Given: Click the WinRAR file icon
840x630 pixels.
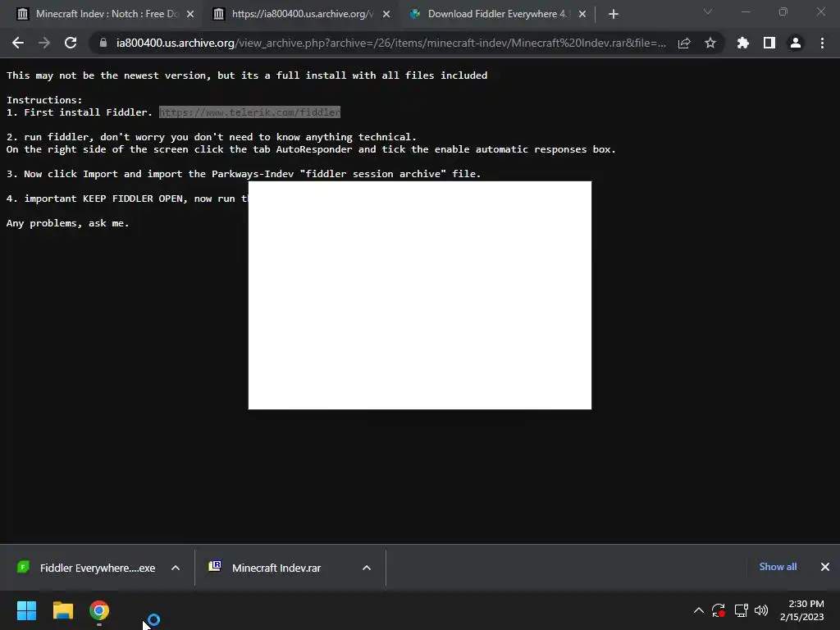Looking at the screenshot, I should point(215,566).
